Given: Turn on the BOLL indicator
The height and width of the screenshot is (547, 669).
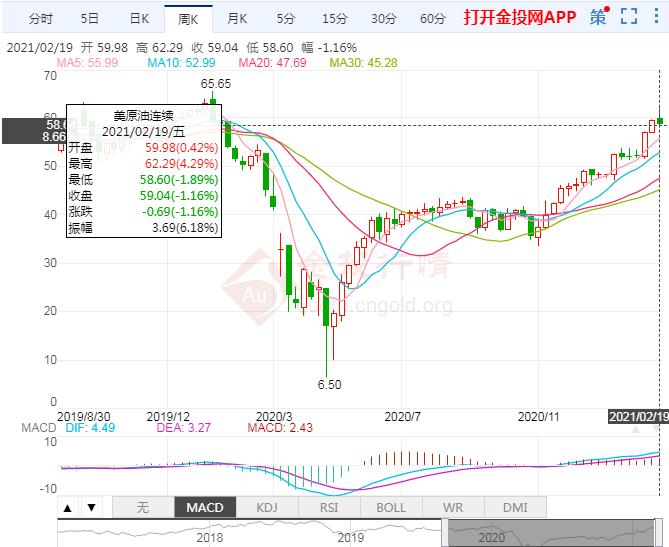Looking at the screenshot, I should point(391,507).
